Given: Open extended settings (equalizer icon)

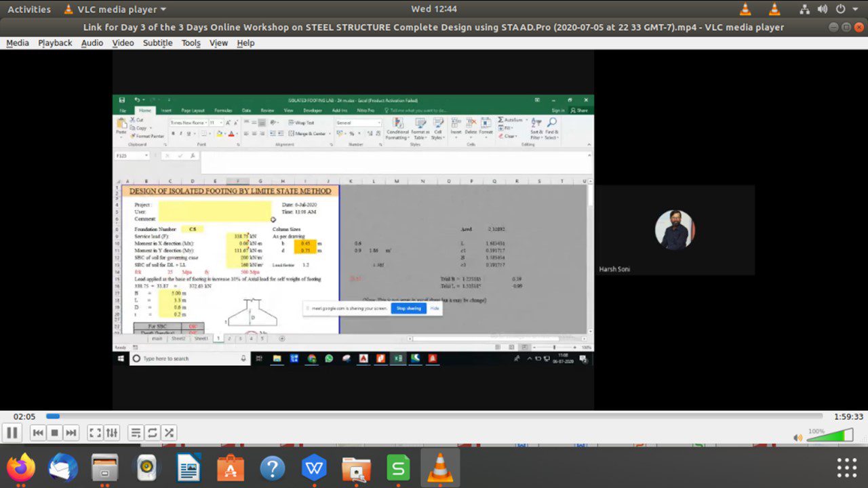Looking at the screenshot, I should click(113, 432).
